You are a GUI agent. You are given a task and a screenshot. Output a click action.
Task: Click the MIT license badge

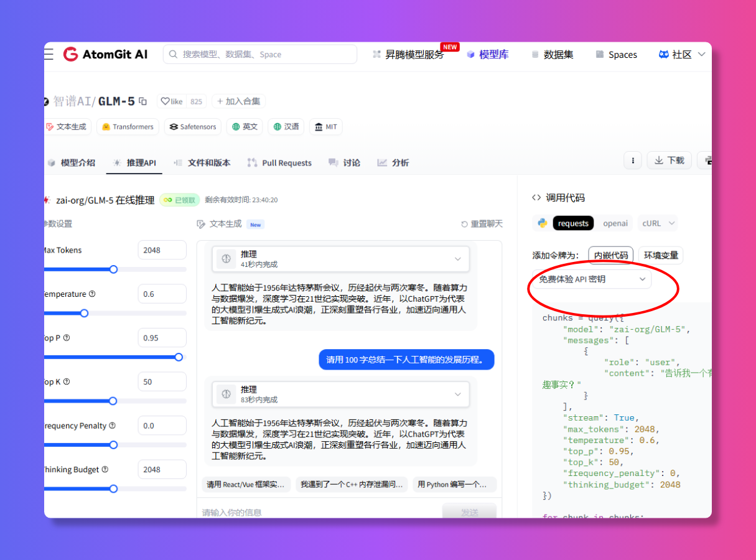325,126
